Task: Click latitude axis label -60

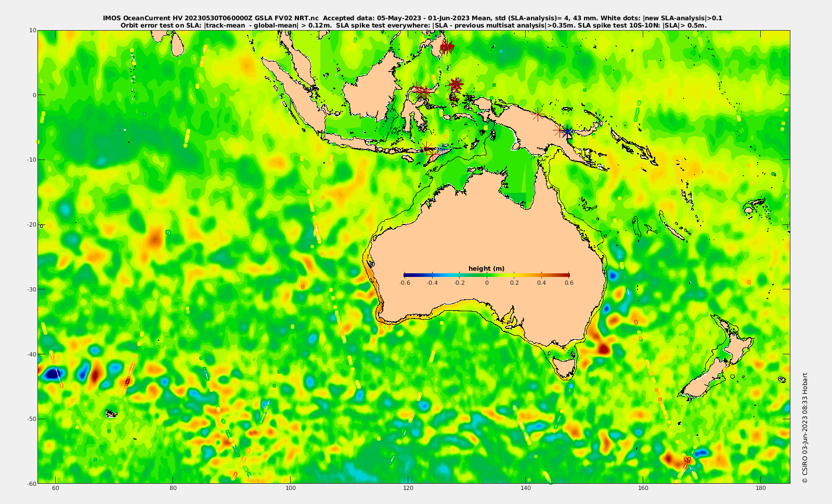Action: click(31, 483)
